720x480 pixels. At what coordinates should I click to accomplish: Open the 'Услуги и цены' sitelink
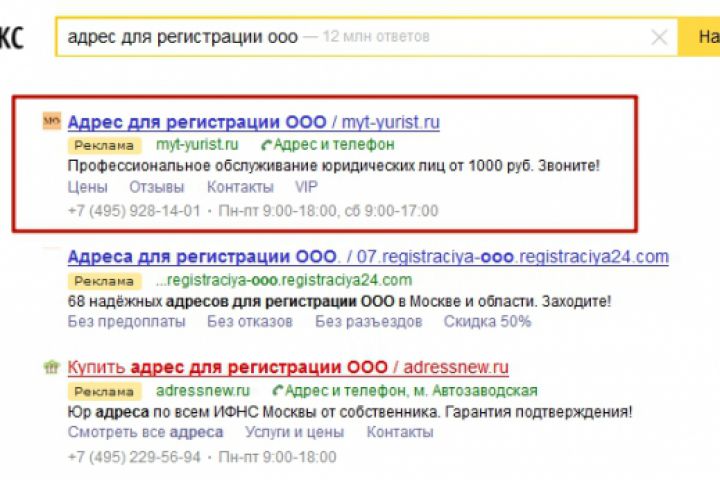[x=294, y=432]
